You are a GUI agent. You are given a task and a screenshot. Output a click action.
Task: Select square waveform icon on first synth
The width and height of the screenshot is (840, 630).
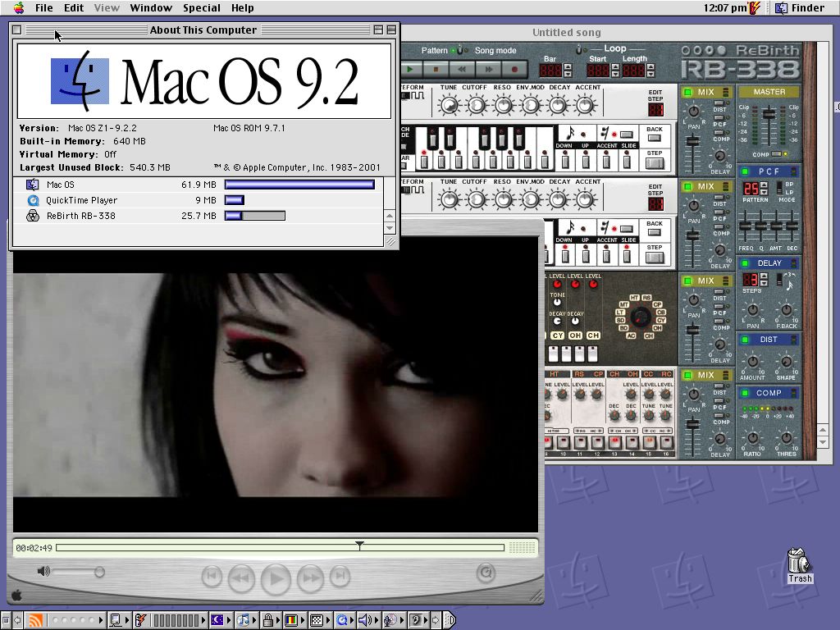(x=418, y=96)
